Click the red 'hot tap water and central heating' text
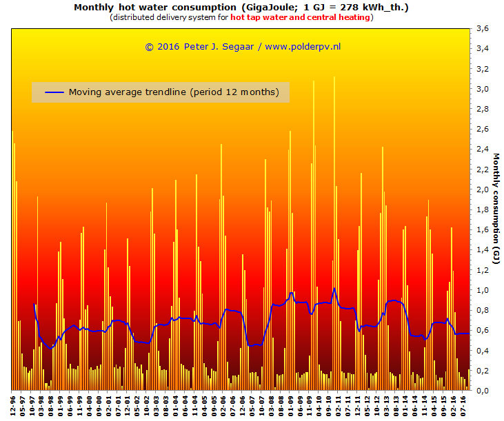 (x=302, y=17)
